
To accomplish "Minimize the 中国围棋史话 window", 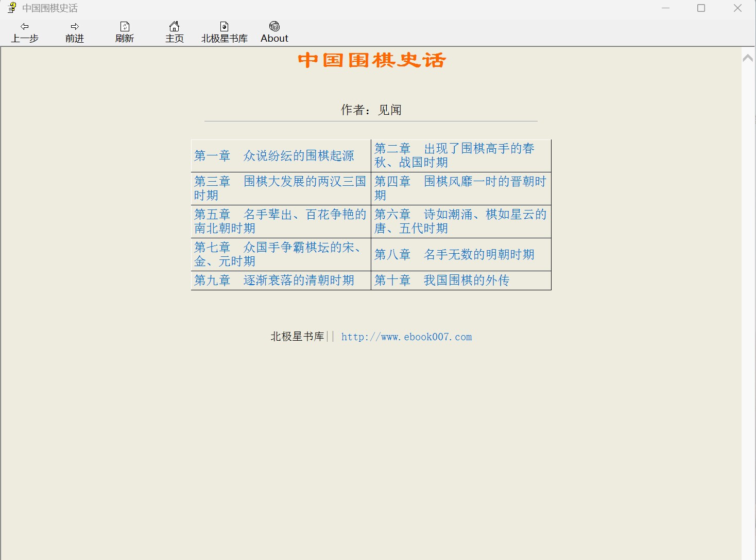I will tap(665, 8).
